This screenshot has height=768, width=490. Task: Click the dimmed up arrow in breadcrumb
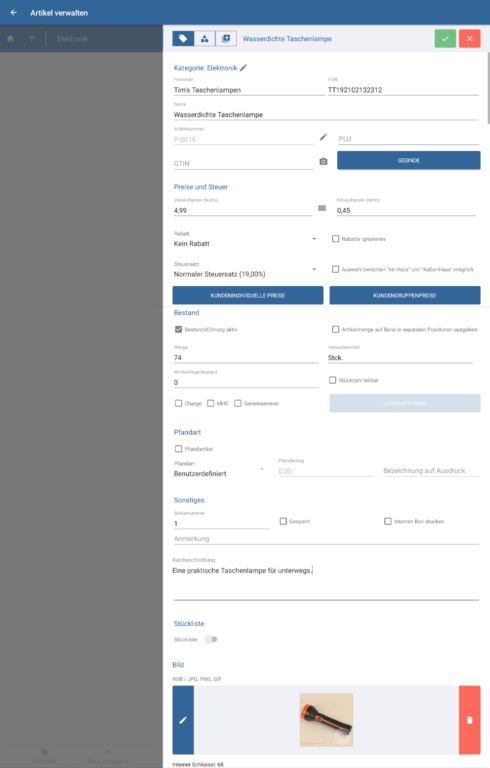pyautogui.click(x=32, y=39)
